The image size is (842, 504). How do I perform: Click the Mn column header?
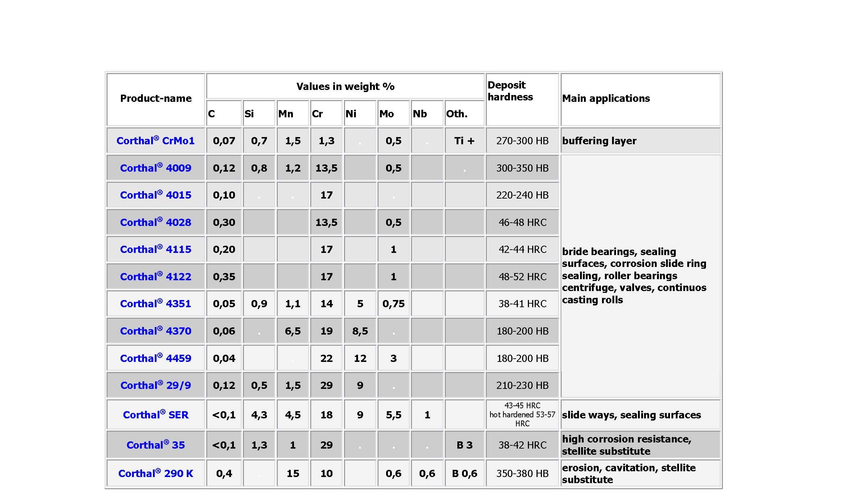point(293,113)
